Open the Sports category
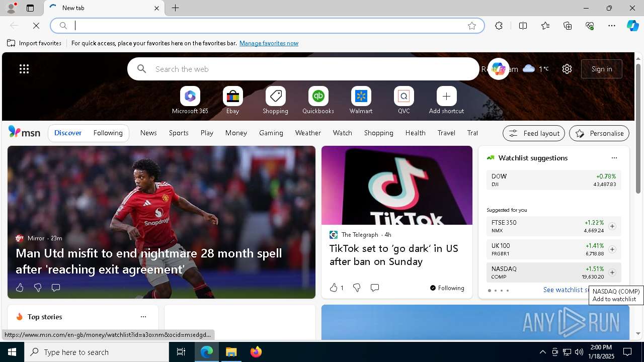This screenshot has width=644, height=362. coord(179,133)
